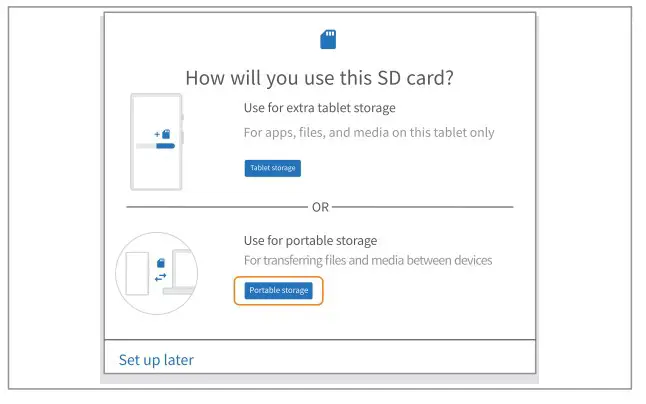The width and height of the screenshot is (646, 404).
Task: Click the 'How will you use this SD card?' heading
Action: [320, 78]
